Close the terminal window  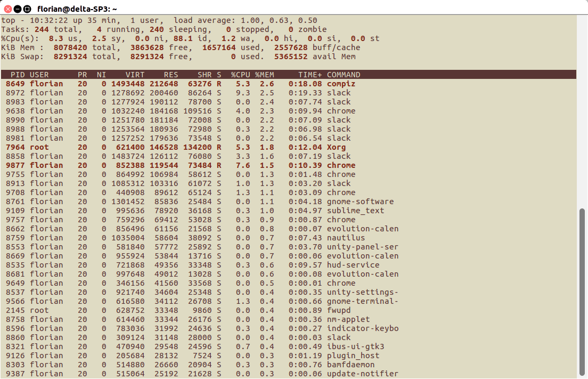point(8,9)
